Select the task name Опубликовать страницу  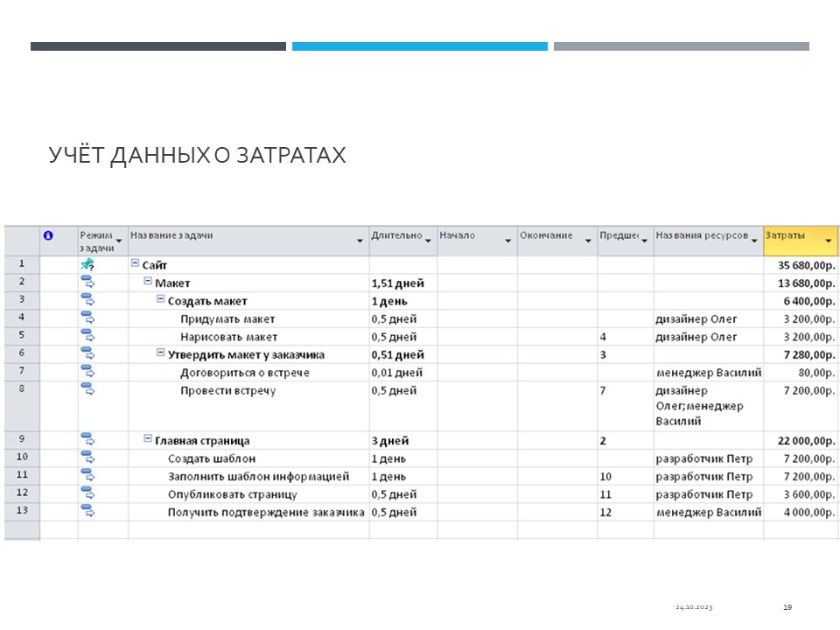tap(233, 495)
